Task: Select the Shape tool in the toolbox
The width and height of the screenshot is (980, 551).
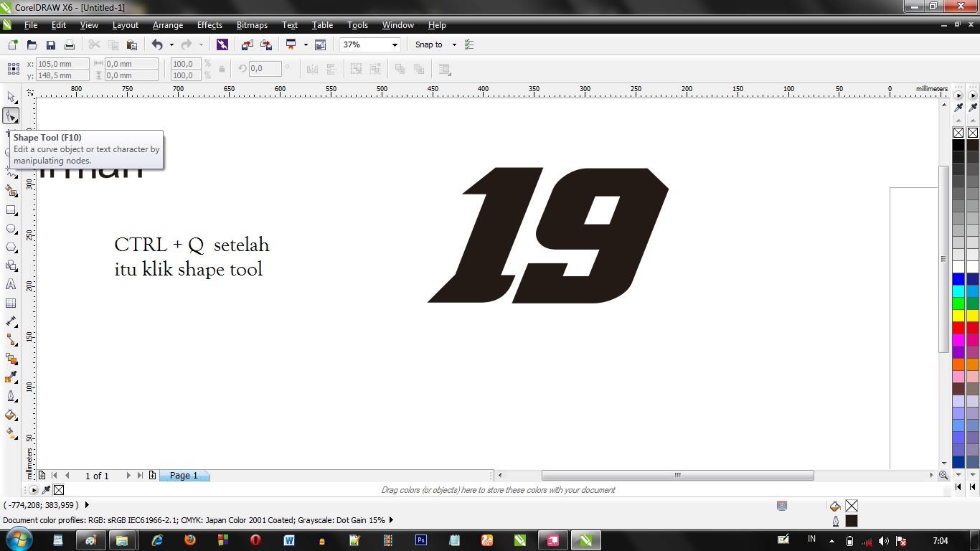Action: tap(11, 116)
